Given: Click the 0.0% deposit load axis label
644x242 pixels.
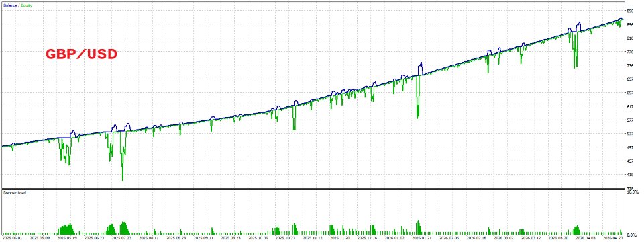Looking at the screenshot, I should 633,235.
